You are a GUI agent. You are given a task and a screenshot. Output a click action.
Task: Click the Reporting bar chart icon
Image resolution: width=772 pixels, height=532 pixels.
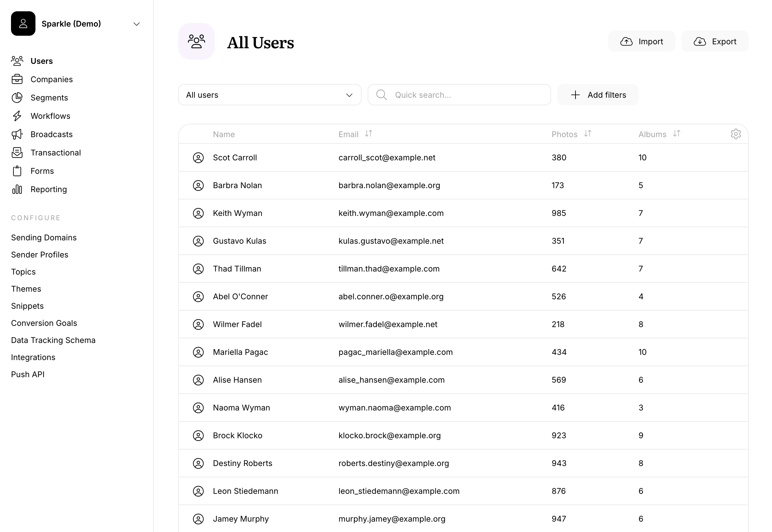tap(17, 189)
